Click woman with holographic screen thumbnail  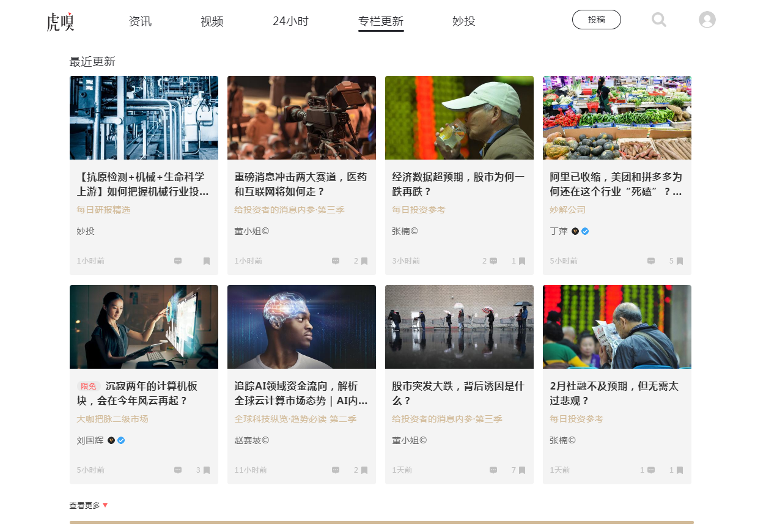pyautogui.click(x=144, y=327)
